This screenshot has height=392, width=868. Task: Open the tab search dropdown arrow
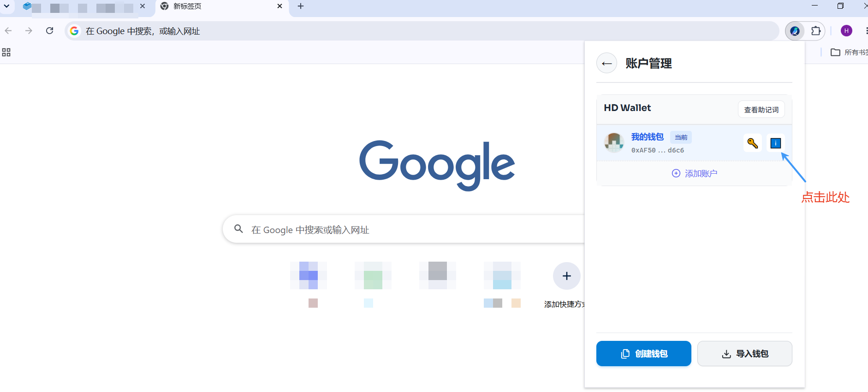pos(6,6)
